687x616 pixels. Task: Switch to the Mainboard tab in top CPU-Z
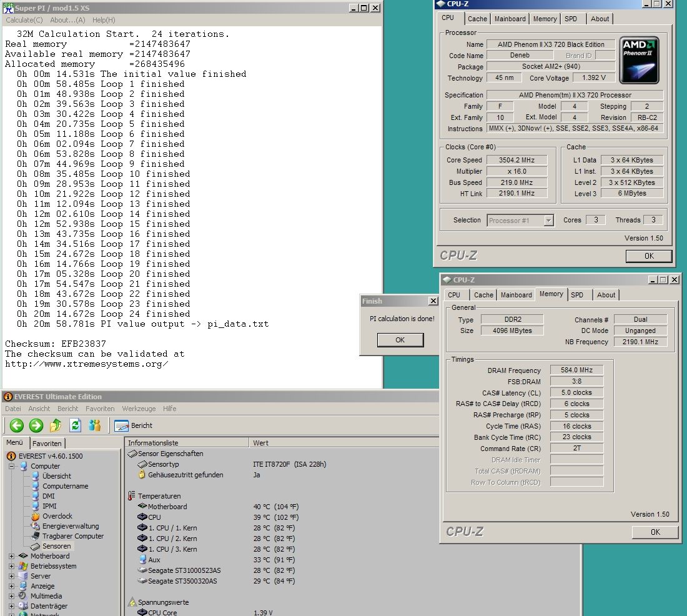pyautogui.click(x=510, y=19)
